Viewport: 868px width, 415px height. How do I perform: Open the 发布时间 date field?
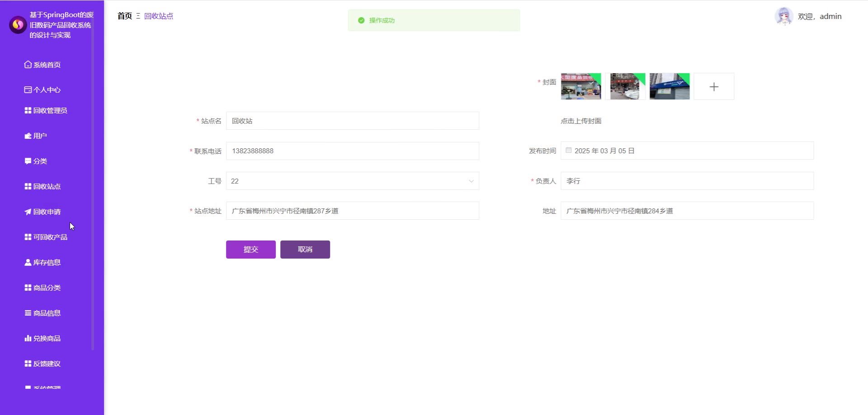(687, 151)
